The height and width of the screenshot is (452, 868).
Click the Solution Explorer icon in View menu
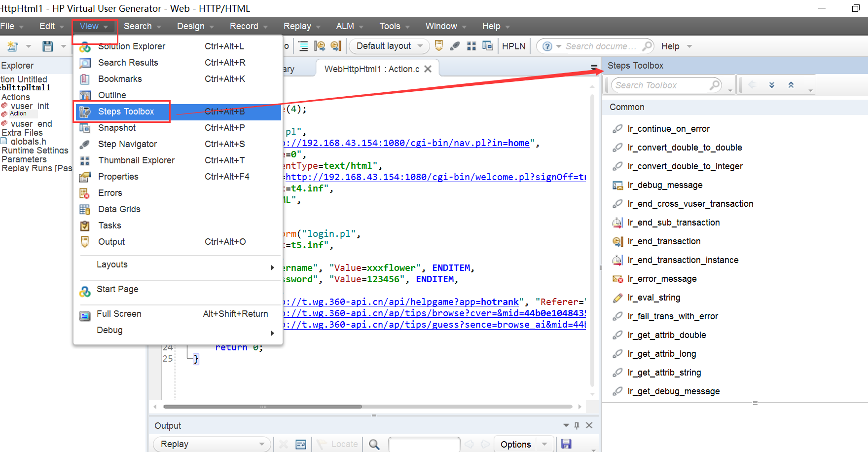(x=85, y=47)
